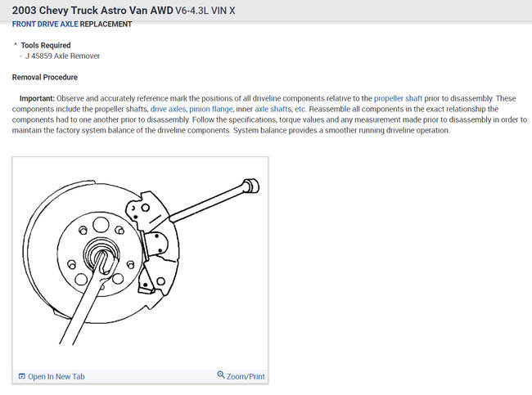Collapse the Tools Required section caret
The width and height of the screenshot is (532, 395).
click(16, 44)
